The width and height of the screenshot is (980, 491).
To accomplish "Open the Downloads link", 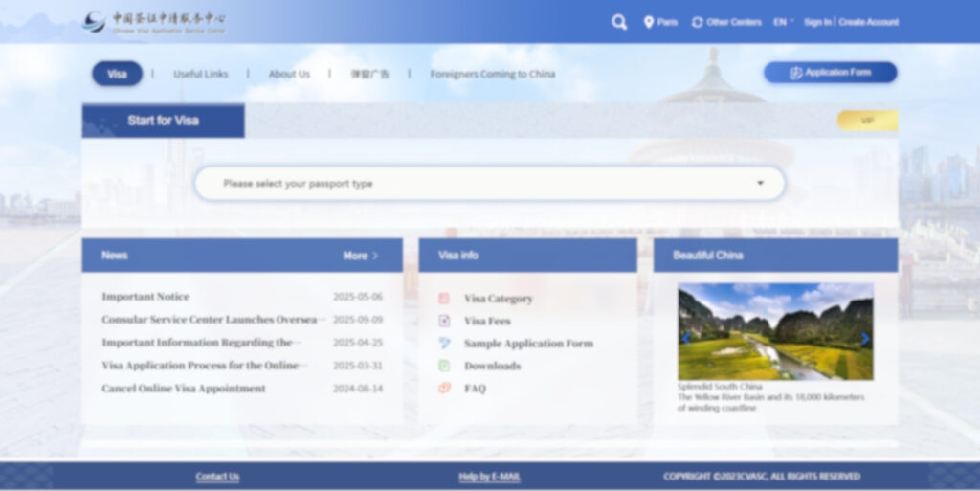I will [x=493, y=366].
